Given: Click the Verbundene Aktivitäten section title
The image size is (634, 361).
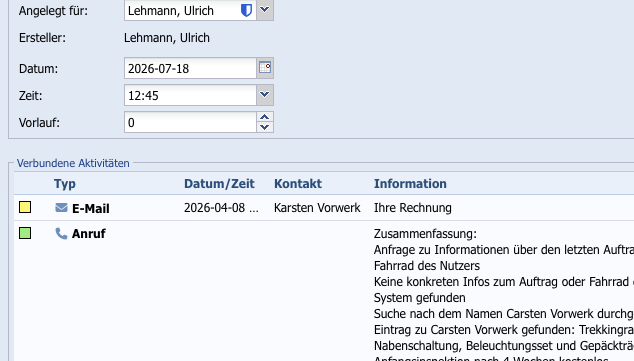Looking at the screenshot, I should 73,163.
